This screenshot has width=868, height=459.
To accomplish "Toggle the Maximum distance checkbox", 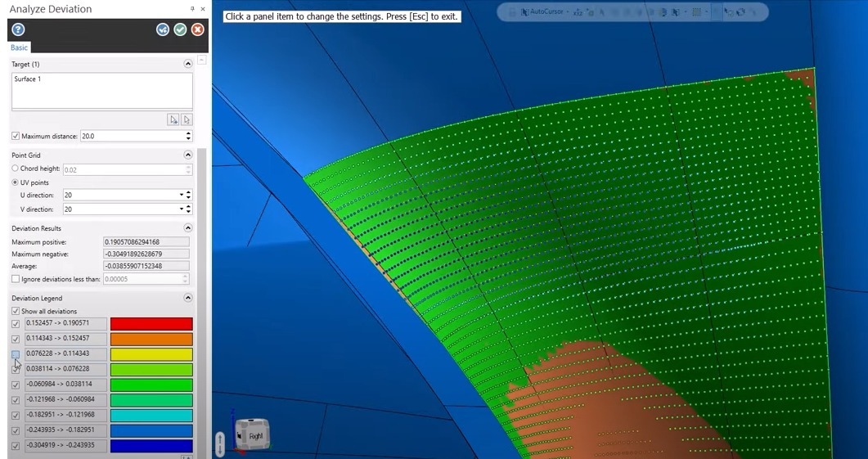I will [x=16, y=136].
